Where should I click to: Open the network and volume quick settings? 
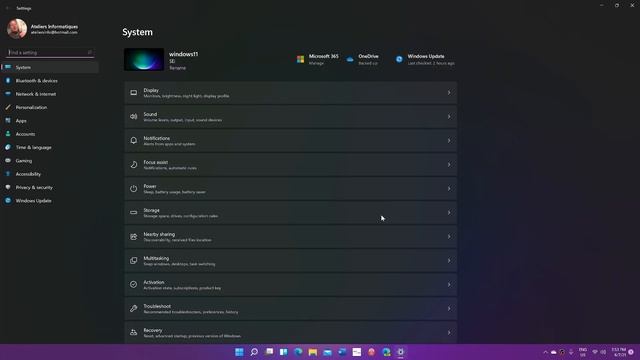point(599,352)
